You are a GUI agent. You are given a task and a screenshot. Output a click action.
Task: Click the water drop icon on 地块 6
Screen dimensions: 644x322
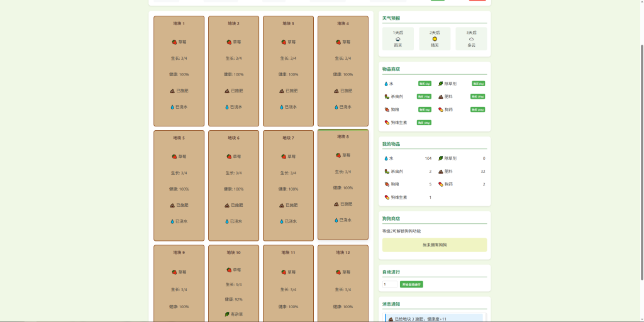pyautogui.click(x=226, y=221)
